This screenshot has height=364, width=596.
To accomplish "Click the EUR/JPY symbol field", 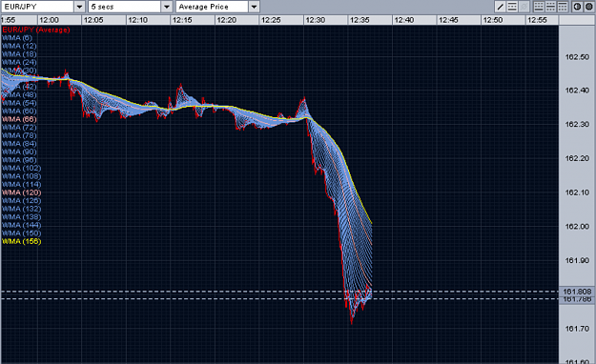I will [x=37, y=7].
